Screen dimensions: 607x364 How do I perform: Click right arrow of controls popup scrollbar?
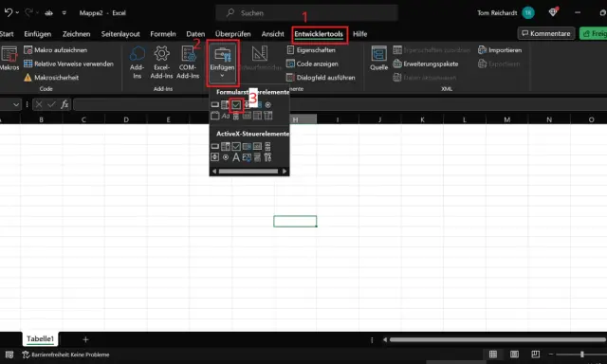(x=285, y=171)
